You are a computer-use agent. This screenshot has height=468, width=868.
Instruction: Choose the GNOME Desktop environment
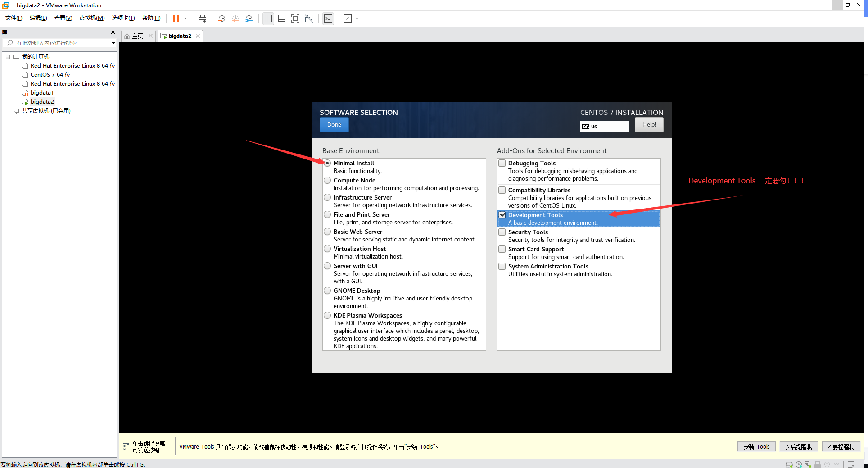click(327, 291)
